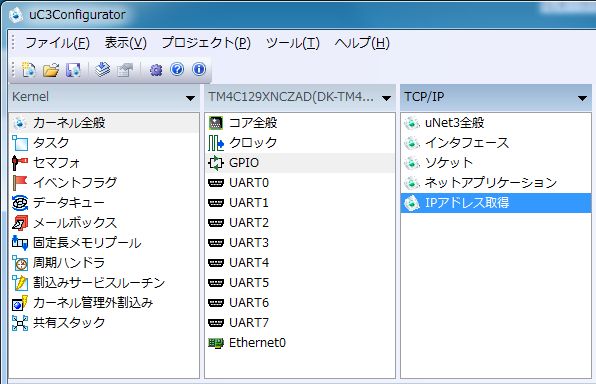Select the 割込みサービスルーチン entry

(104, 283)
